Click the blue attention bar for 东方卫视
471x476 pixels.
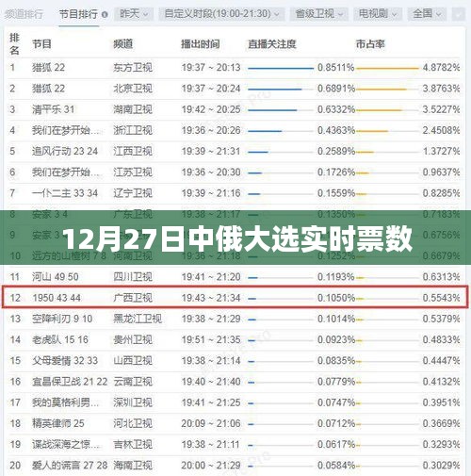point(281,68)
